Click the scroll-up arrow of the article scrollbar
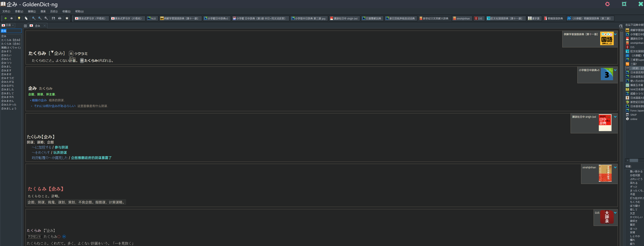 point(622,30)
